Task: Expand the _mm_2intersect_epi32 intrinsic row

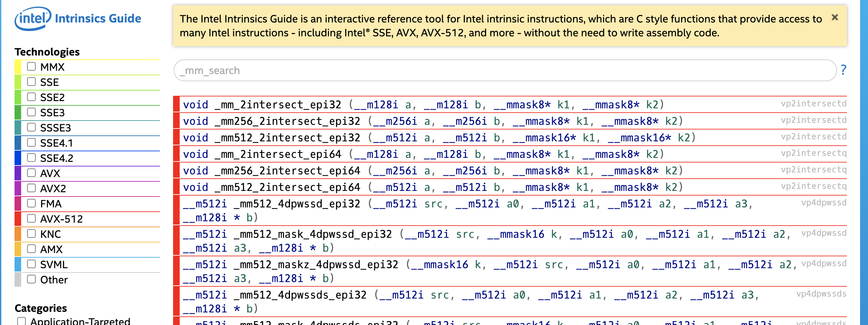Action: [x=510, y=104]
